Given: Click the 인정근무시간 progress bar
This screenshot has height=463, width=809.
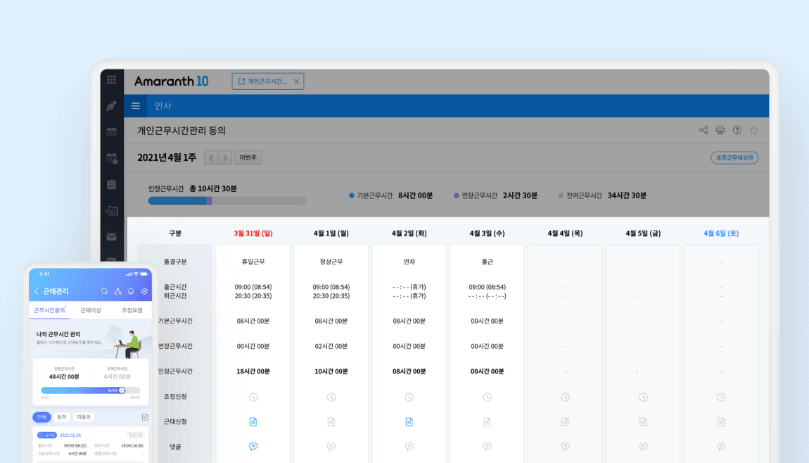Looking at the screenshot, I should point(227,201).
